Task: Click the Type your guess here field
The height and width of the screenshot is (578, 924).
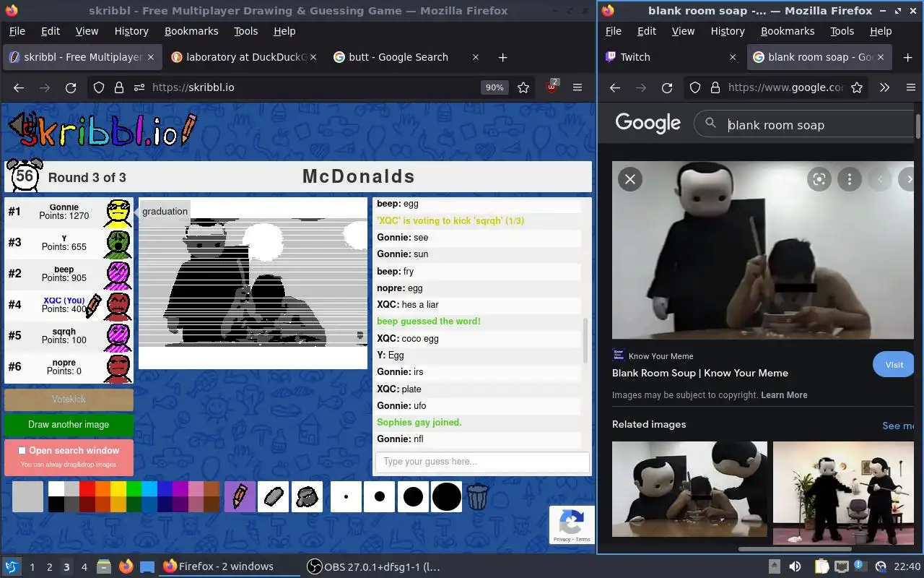Action: [x=482, y=462]
